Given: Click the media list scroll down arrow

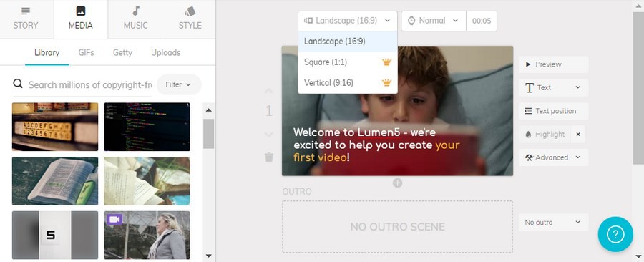Looking at the screenshot, I should (x=209, y=256).
